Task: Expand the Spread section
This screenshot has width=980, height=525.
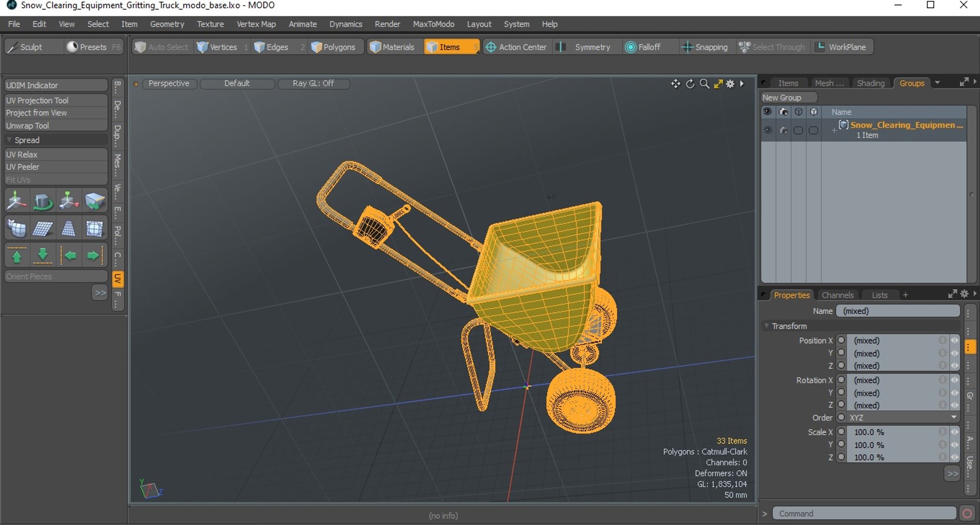Action: (x=9, y=140)
